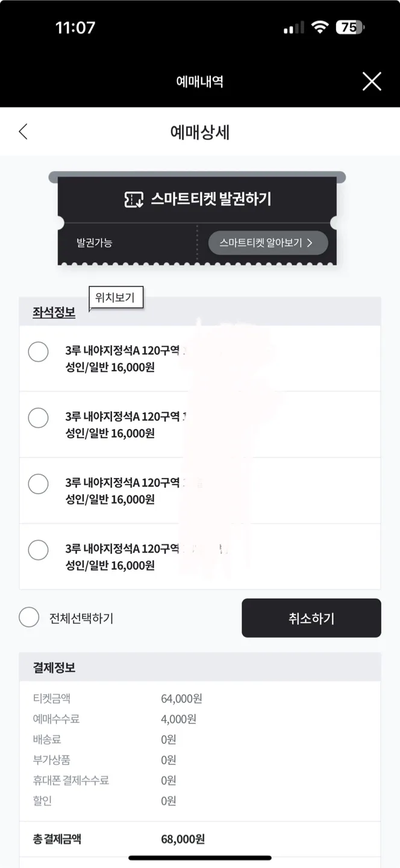Tap the cellular signal bars icon
The height and width of the screenshot is (868, 400).
click(x=294, y=28)
